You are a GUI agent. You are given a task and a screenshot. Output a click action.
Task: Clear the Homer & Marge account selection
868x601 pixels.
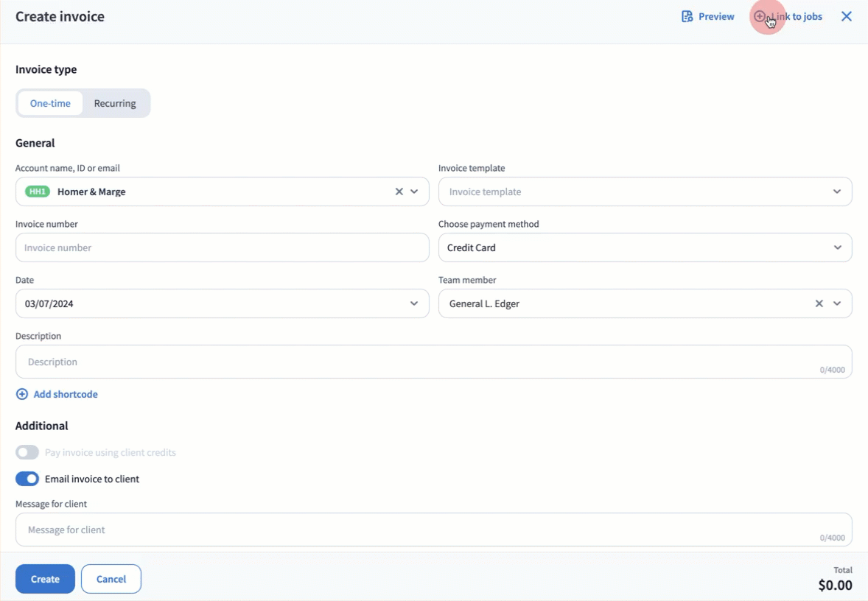(x=399, y=191)
